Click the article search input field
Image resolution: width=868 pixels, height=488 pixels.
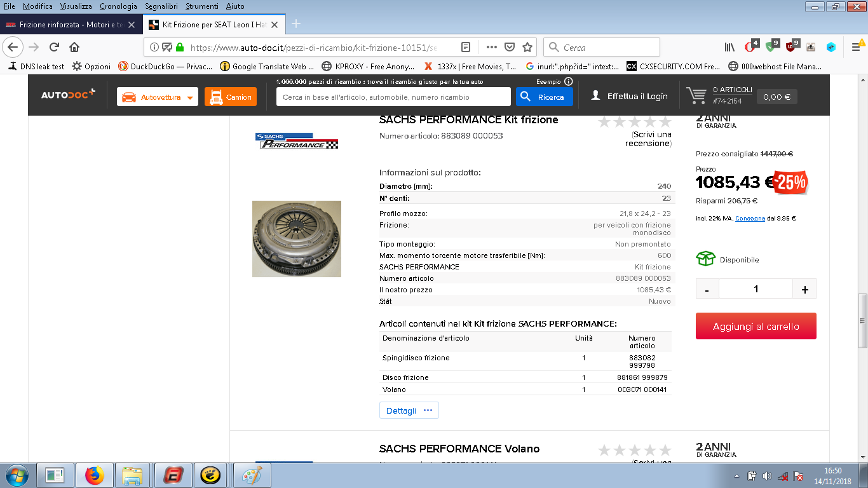(x=393, y=97)
